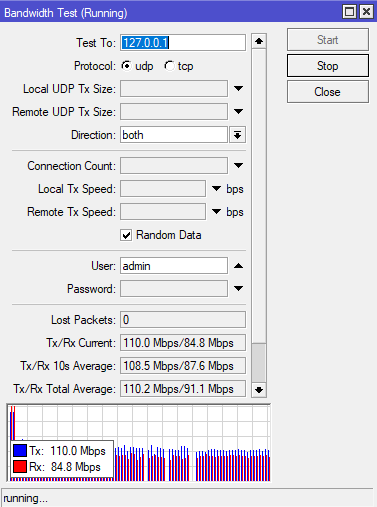The height and width of the screenshot is (507, 377).
Task: Maximize the Bandwidth Test window
Action: point(349,12)
